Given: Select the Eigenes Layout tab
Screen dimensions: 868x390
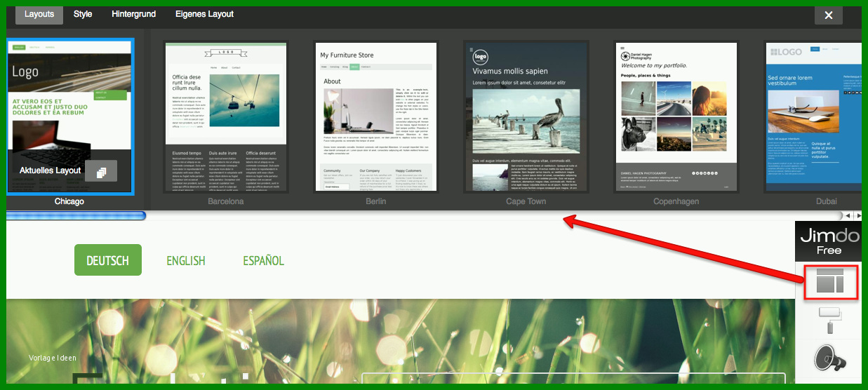Looking at the screenshot, I should click(x=205, y=14).
